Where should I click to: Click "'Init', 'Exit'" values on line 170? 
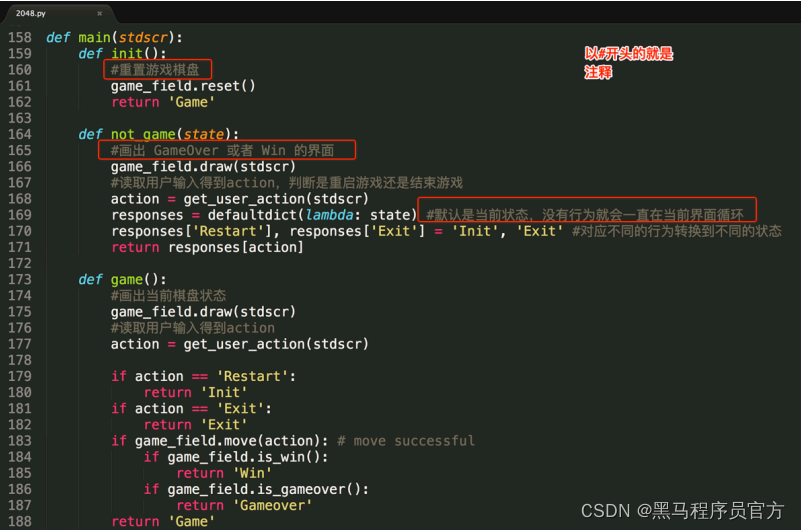click(x=508, y=231)
